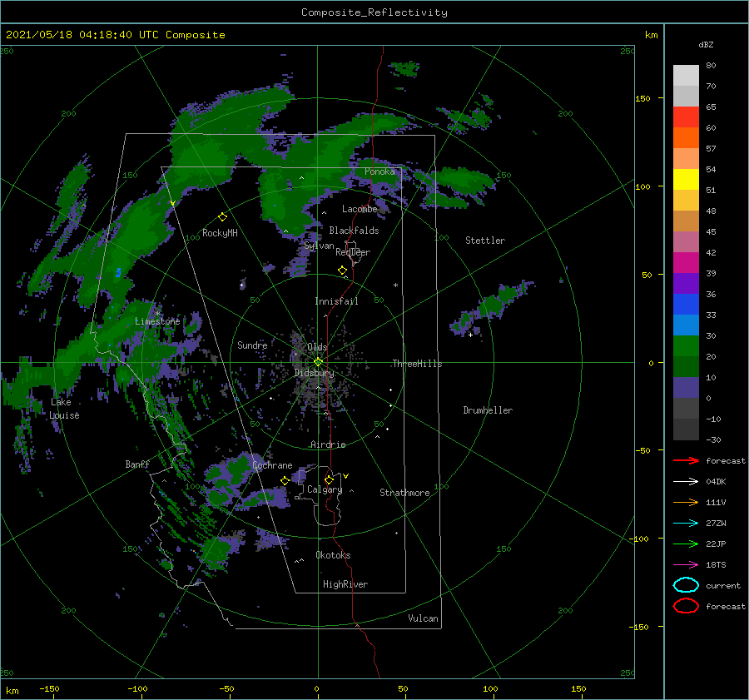Select the cyan 27ZW arrow legend icon

click(686, 524)
